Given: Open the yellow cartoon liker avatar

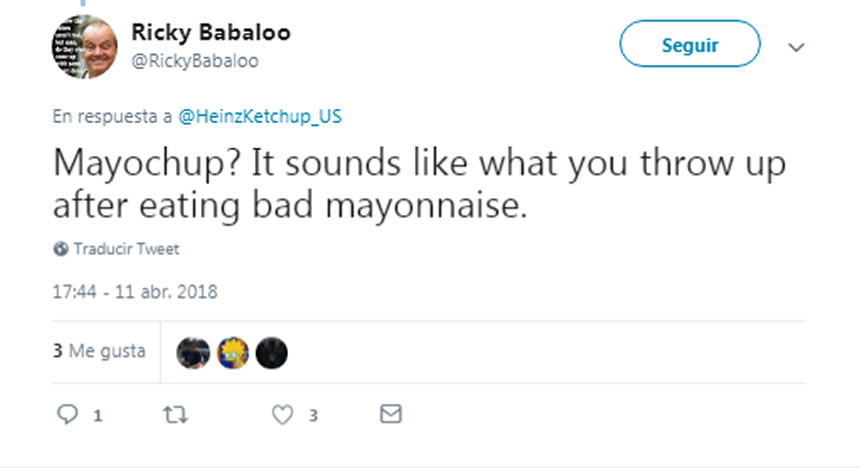Looking at the screenshot, I should click(x=232, y=352).
